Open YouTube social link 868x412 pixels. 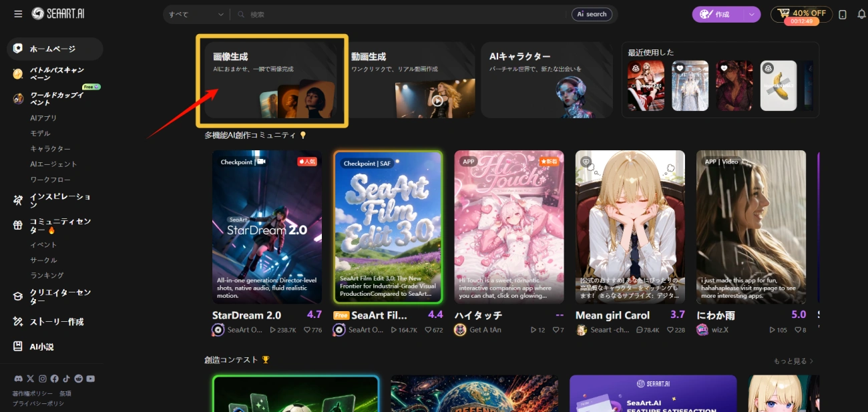click(x=91, y=379)
